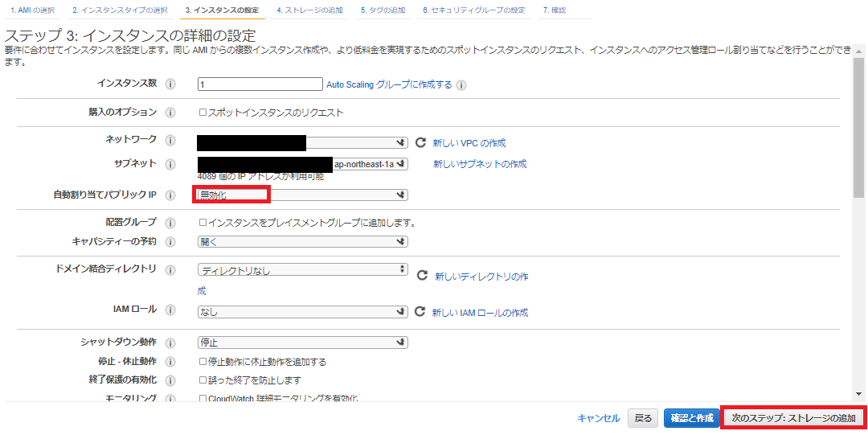Enable スポットインスタンスのリクエスト checkbox
Viewport: 868px width, 435px height.
tap(203, 113)
